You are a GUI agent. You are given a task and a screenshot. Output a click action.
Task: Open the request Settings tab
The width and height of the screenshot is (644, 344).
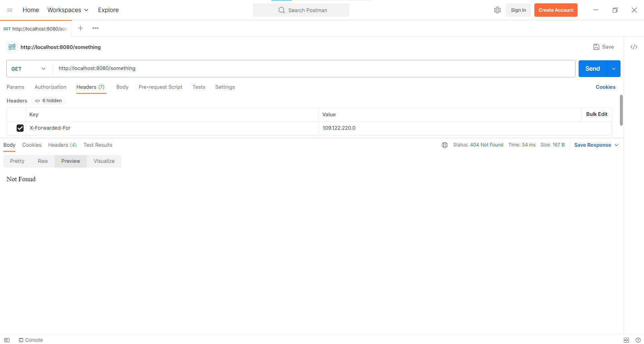225,87
